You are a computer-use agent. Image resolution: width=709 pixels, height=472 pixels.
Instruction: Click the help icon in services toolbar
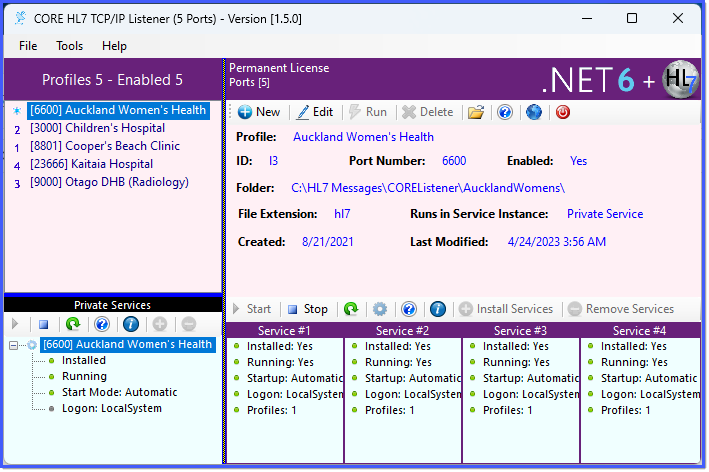(409, 309)
